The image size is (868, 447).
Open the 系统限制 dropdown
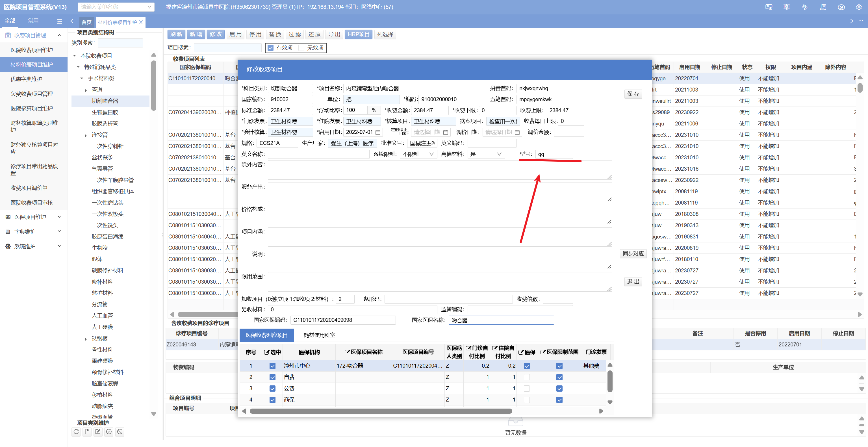418,154
